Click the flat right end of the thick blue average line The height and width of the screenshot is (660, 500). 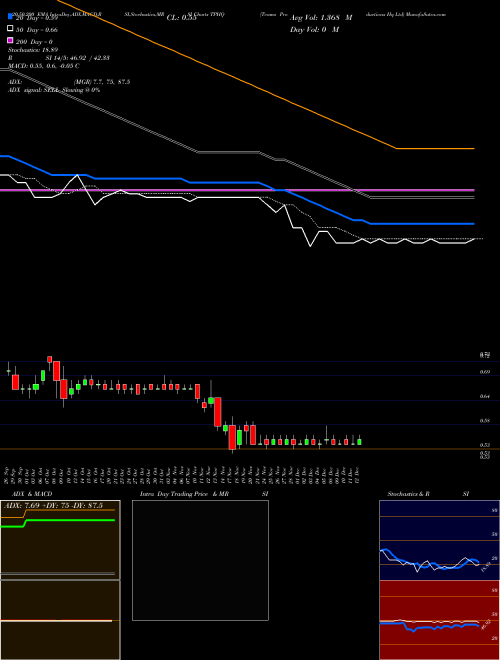click(x=422, y=224)
